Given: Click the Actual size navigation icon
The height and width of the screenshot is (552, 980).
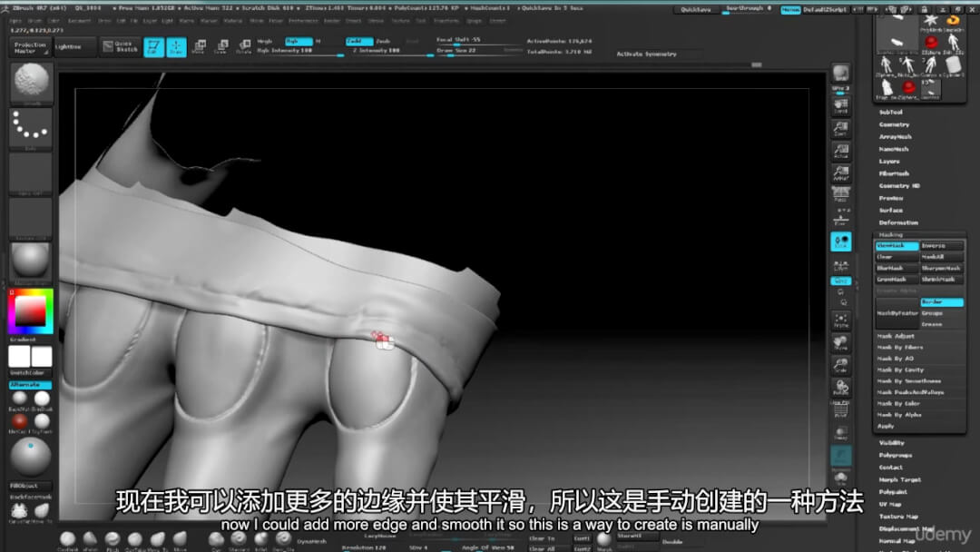Looking at the screenshot, I should pos(840,152).
